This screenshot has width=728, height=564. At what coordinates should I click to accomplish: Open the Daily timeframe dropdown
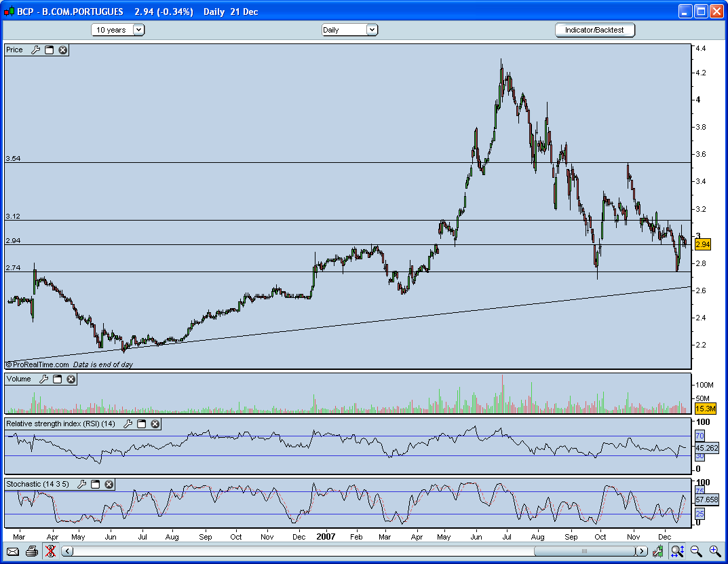click(x=349, y=30)
